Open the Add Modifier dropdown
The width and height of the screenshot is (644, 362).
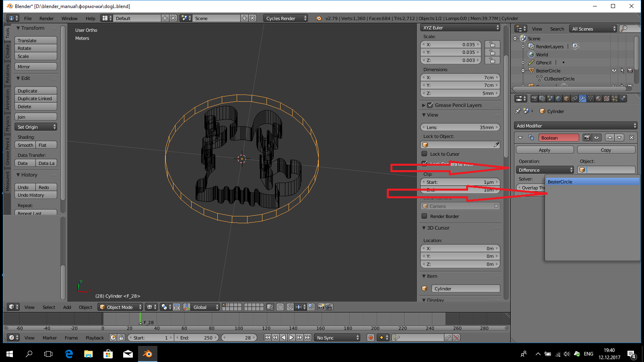[x=576, y=126]
